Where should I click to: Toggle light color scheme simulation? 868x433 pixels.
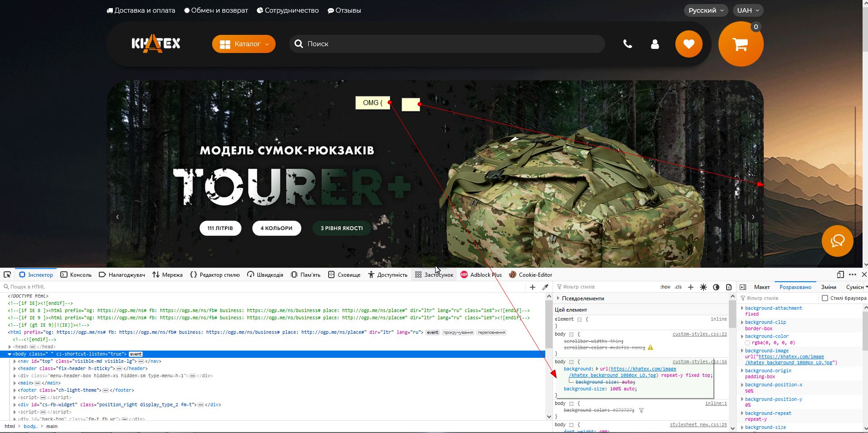pos(703,287)
